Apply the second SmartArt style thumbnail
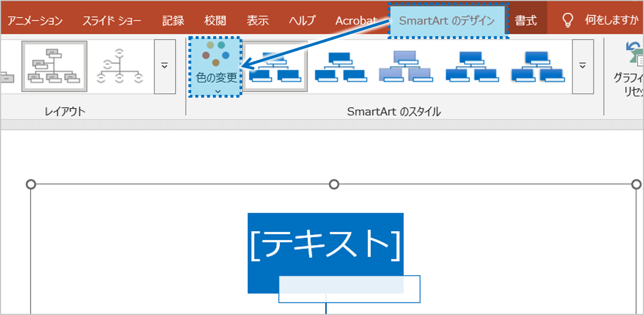 pos(340,66)
